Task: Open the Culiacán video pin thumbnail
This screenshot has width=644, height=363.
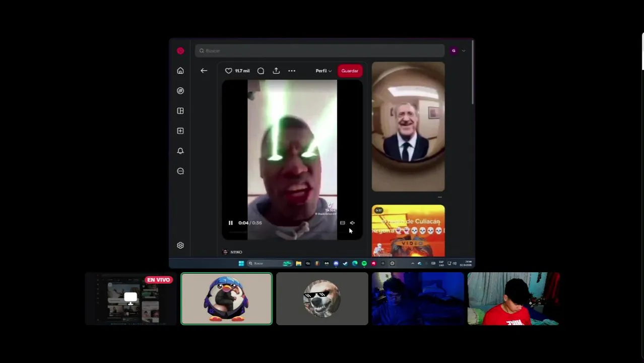Action: [x=408, y=231]
